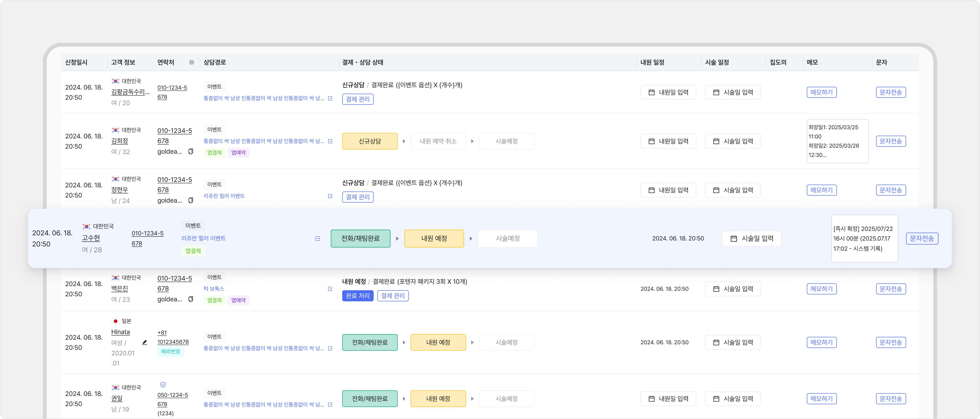Click the copy icon next to 정현우's email
980x419 pixels.
point(191,200)
